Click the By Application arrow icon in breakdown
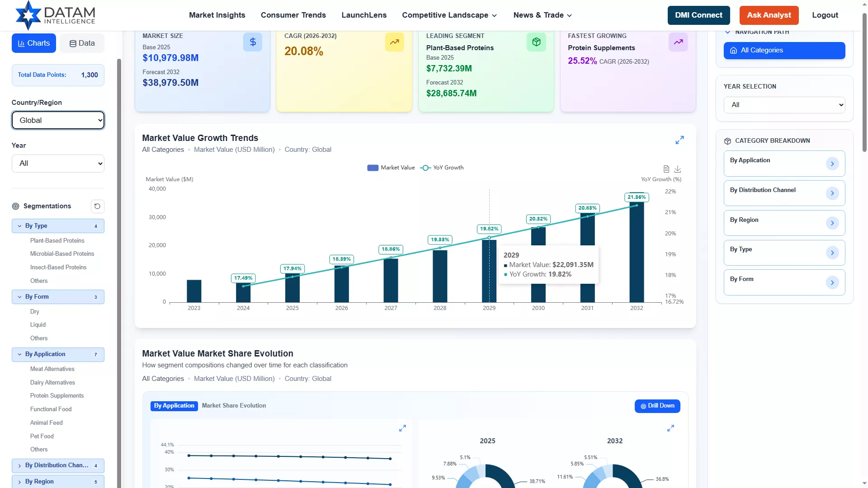Viewport: 868px width, 488px height. [x=832, y=164]
